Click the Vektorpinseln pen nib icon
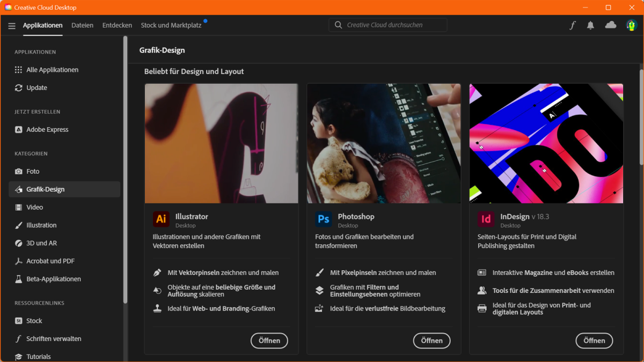Viewport: 644px width, 362px height. (157, 273)
